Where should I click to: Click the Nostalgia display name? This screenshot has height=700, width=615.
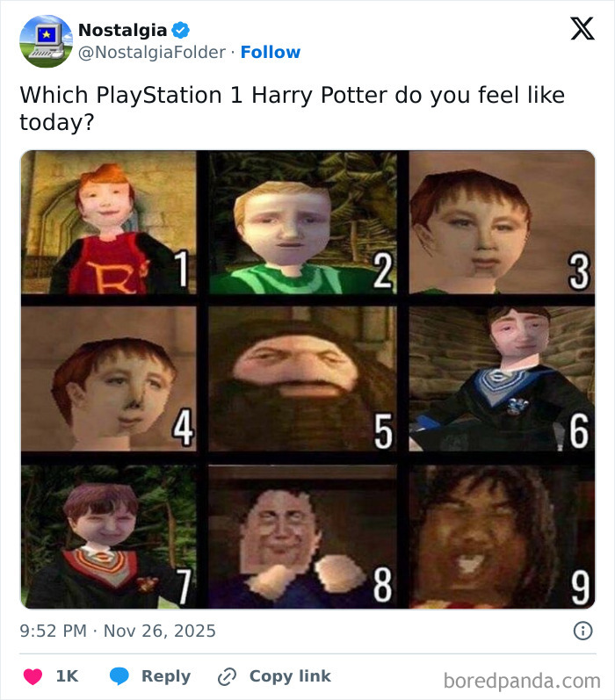click(122, 31)
